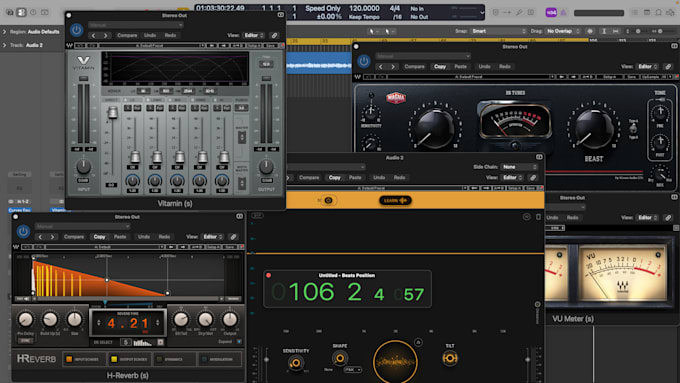This screenshot has height=383, width=680.
Task: Toggle power button in Vitamin plugin window
Action: click(x=77, y=30)
